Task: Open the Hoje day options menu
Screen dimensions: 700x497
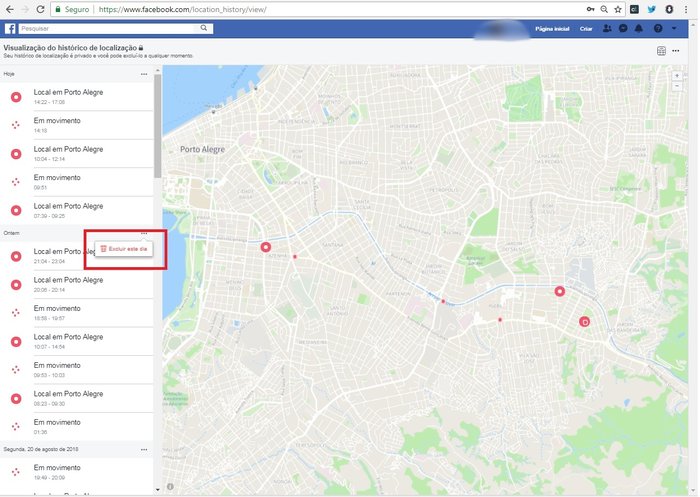Action: pyautogui.click(x=144, y=74)
